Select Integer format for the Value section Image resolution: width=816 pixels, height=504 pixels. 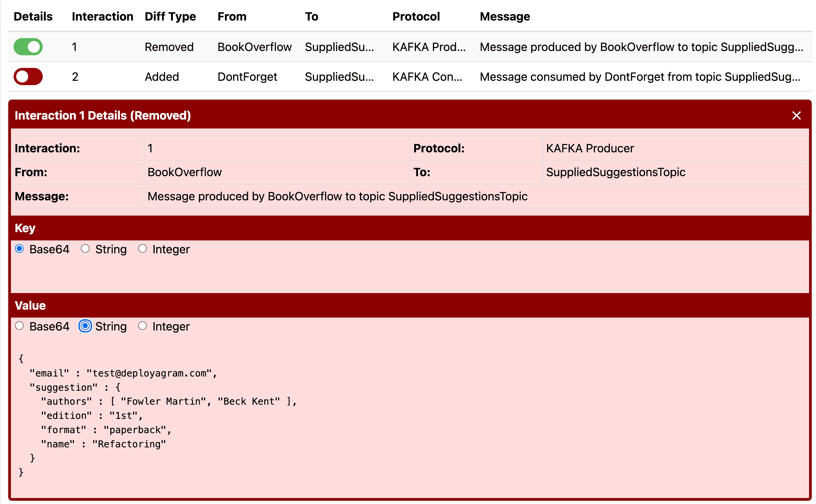143,326
